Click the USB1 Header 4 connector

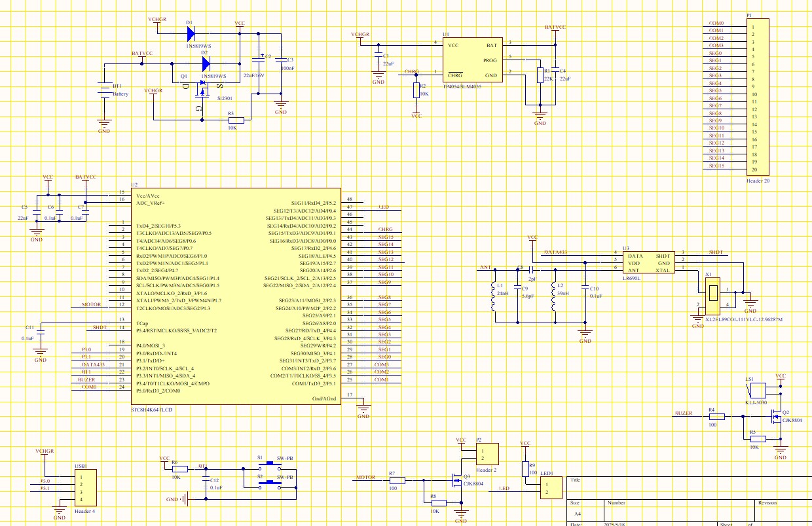tap(86, 487)
